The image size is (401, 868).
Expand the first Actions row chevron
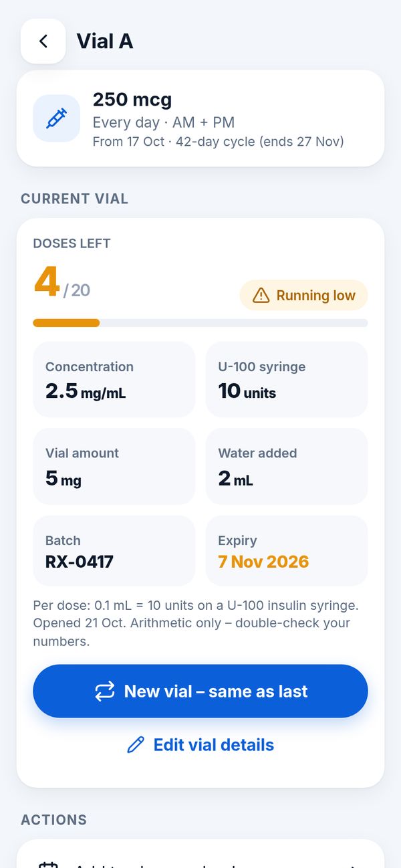pyautogui.click(x=352, y=865)
